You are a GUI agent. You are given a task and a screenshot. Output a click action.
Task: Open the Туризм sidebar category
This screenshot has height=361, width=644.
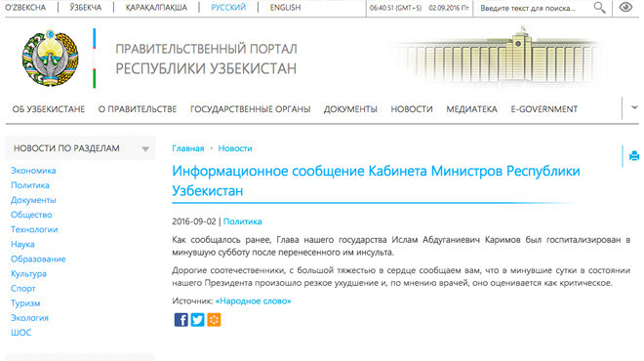point(25,303)
